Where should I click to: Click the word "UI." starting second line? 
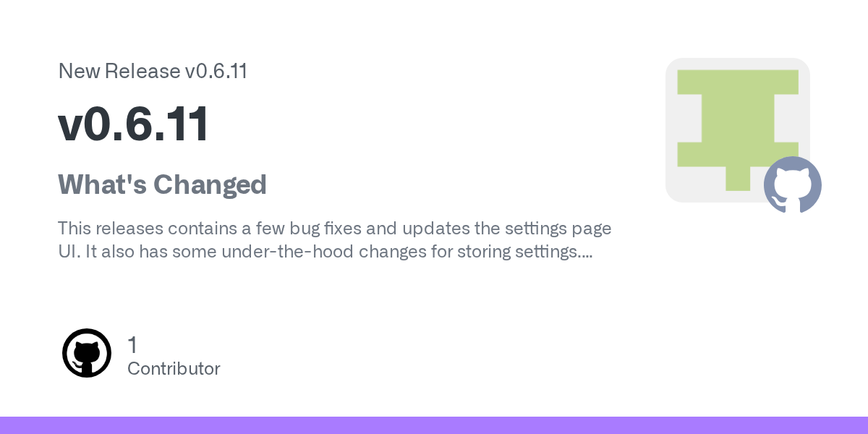68,252
